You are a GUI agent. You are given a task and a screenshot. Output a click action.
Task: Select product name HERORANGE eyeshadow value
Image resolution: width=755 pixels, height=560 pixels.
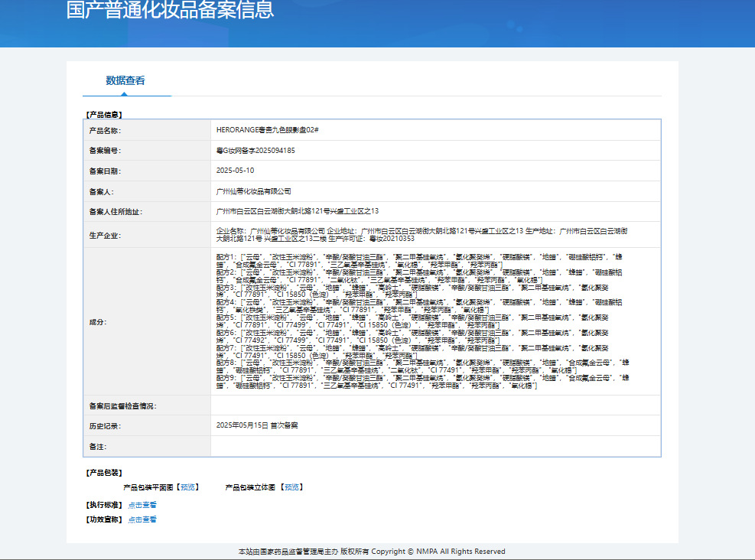point(267,130)
